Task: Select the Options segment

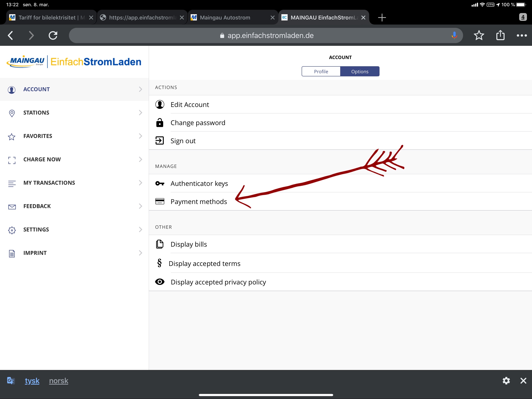Action: (x=359, y=72)
